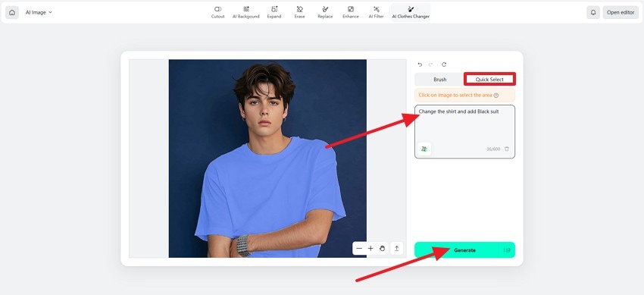Image resolution: width=644 pixels, height=295 pixels.
Task: Open notifications via bell icon
Action: (593, 12)
